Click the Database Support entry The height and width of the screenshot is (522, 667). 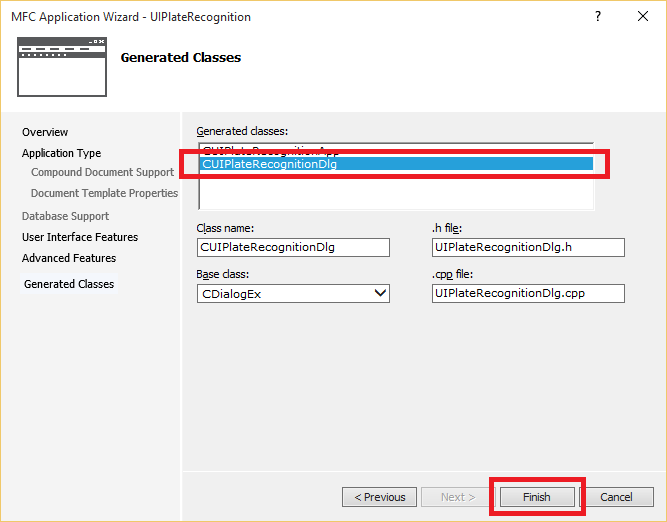click(x=66, y=216)
